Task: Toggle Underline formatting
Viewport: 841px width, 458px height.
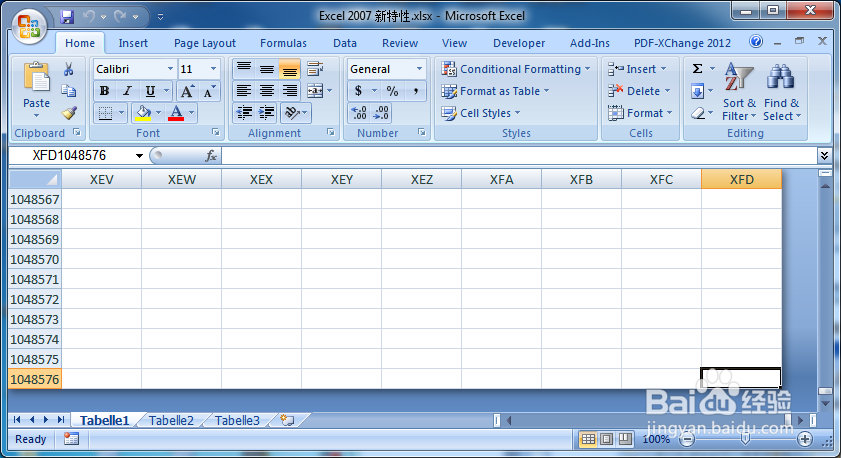Action: pyautogui.click(x=150, y=91)
